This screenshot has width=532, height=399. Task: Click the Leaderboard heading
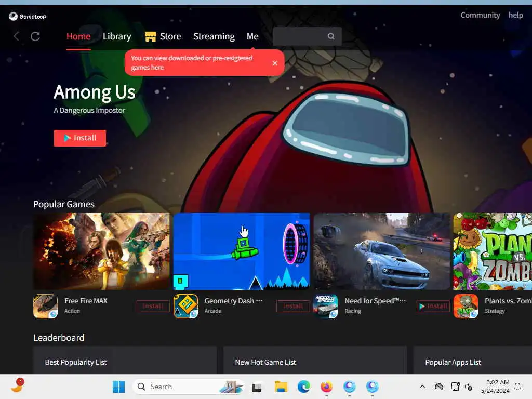[x=59, y=338]
